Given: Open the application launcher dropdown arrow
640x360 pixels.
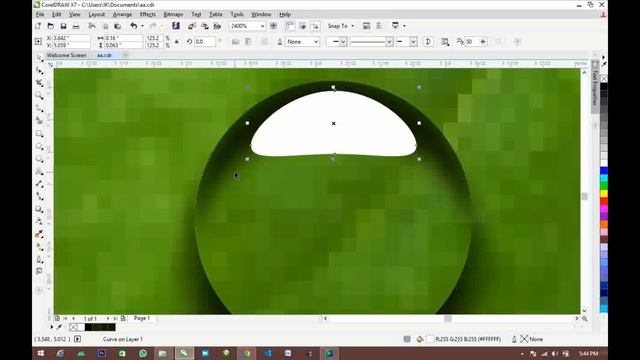Looking at the screenshot, I should pyautogui.click(x=404, y=26).
